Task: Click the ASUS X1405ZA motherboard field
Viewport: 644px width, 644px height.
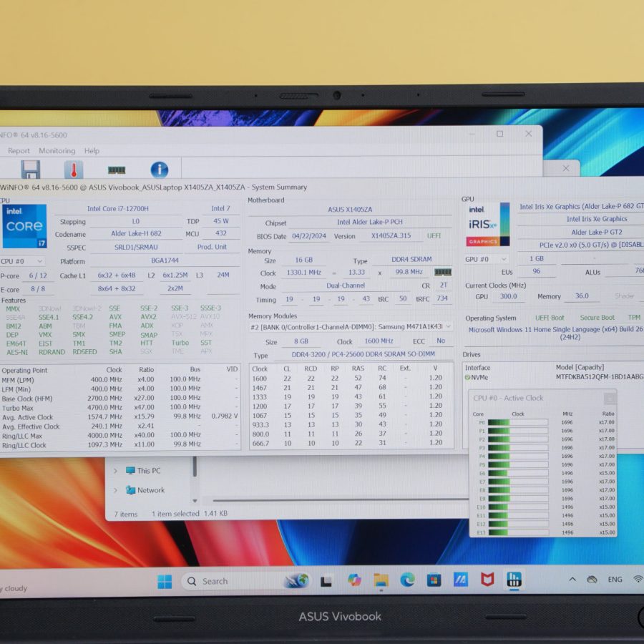Action: (350, 210)
